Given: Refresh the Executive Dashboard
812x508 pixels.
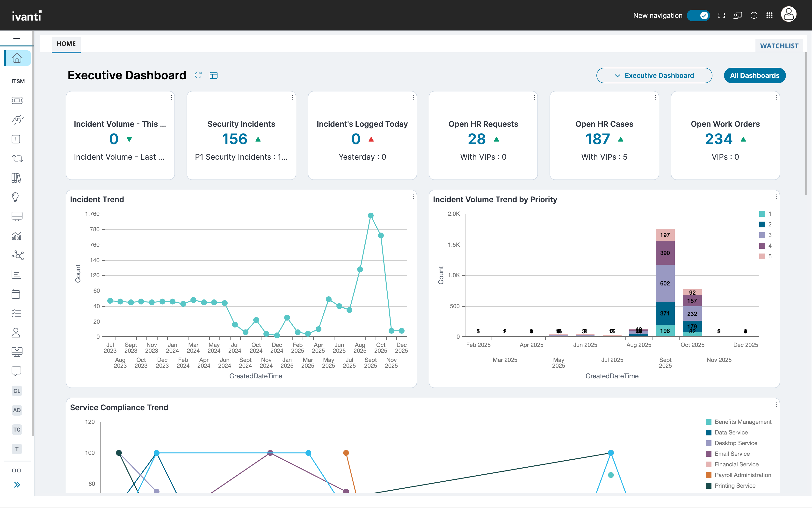Looking at the screenshot, I should (198, 75).
